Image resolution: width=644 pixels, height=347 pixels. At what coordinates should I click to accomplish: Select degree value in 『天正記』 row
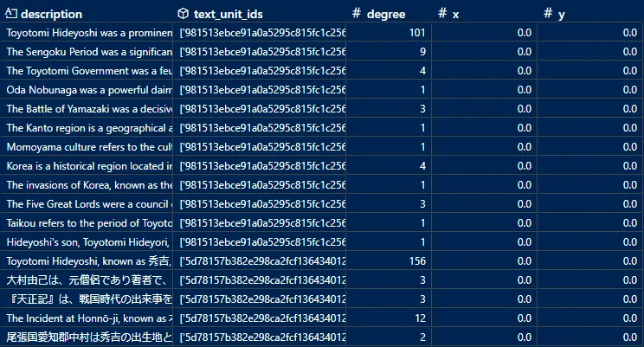(422, 299)
